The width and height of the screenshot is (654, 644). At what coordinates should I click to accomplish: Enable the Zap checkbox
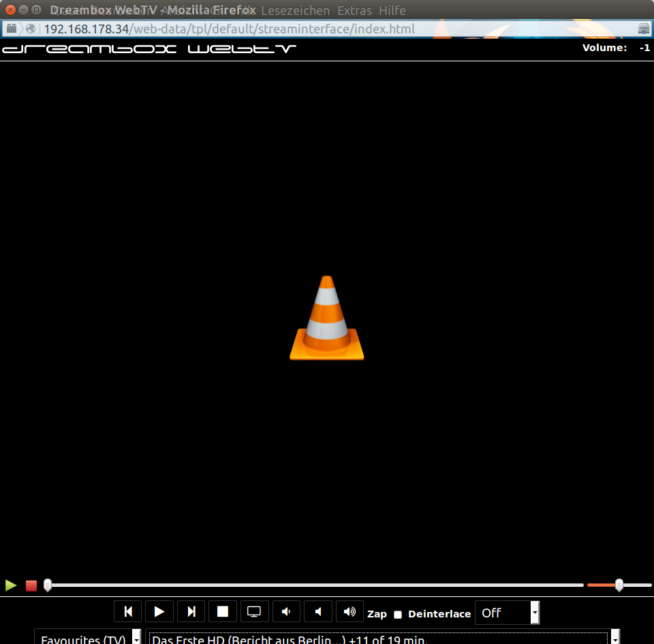click(x=398, y=615)
